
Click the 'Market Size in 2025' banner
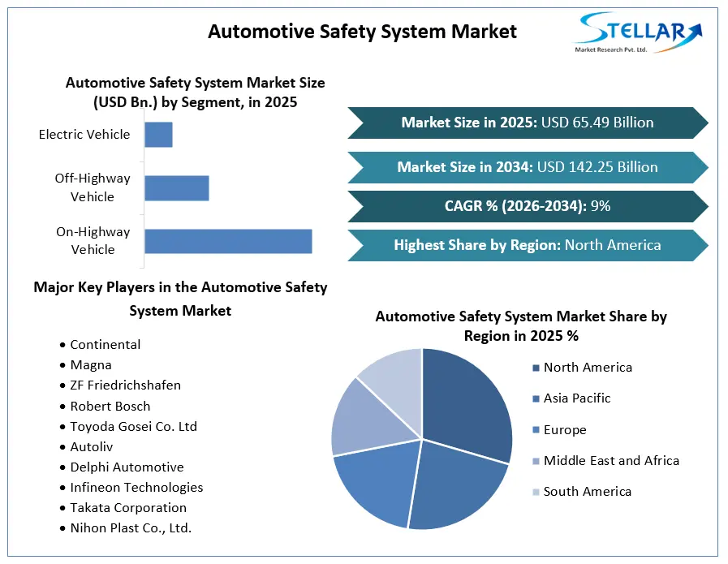pyautogui.click(x=528, y=123)
